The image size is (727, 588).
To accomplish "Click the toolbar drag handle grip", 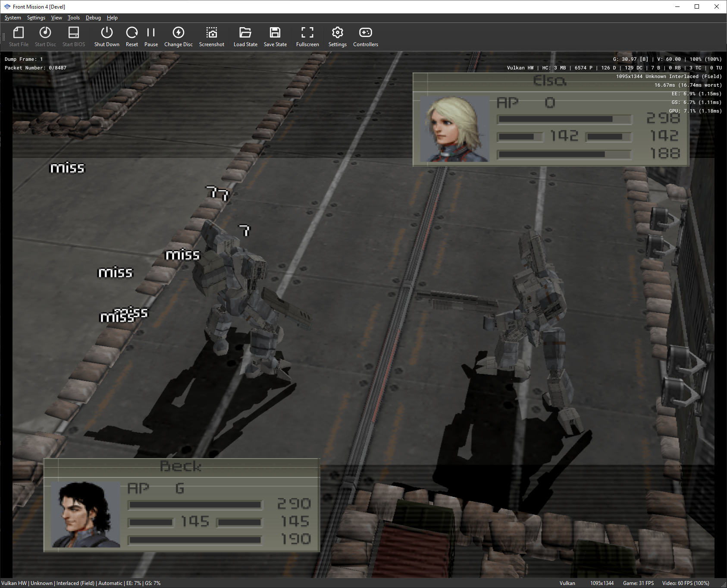I will pyautogui.click(x=4, y=37).
